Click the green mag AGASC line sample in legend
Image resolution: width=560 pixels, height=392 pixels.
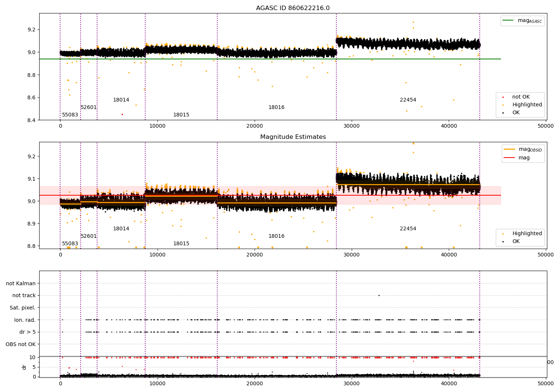pos(508,21)
